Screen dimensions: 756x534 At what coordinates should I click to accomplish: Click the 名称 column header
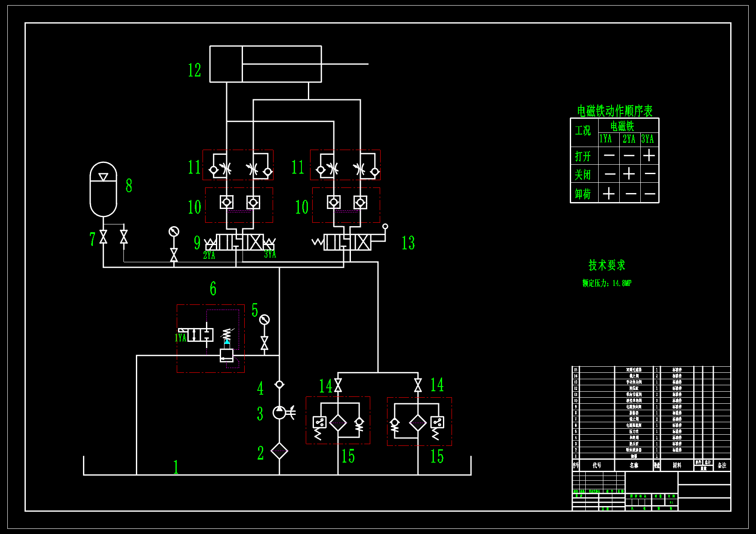(634, 465)
